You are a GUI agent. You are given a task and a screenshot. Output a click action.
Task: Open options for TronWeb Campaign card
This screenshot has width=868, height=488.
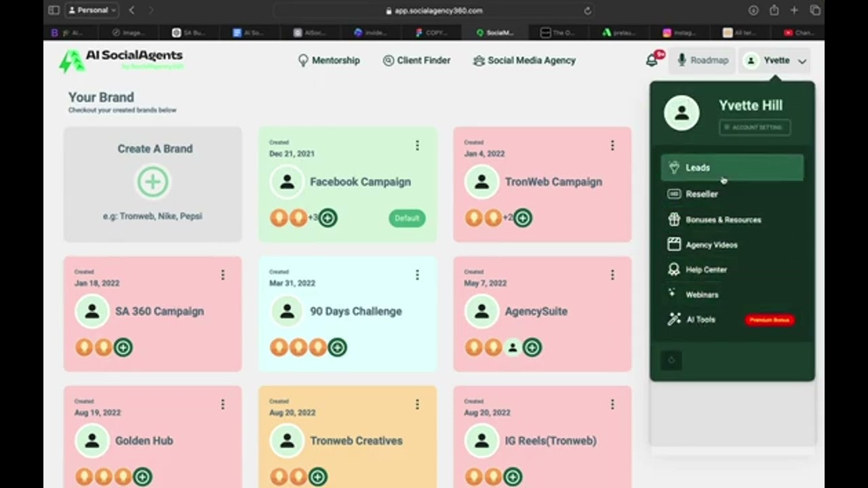[612, 145]
